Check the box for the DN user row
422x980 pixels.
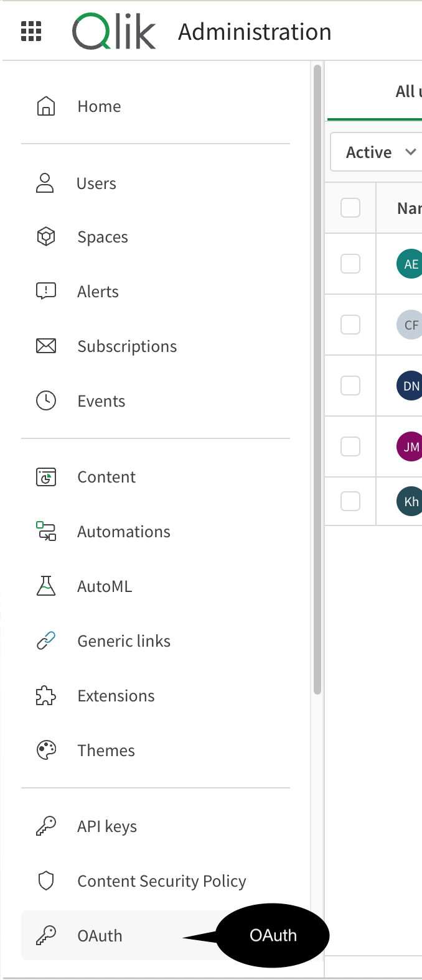point(350,386)
